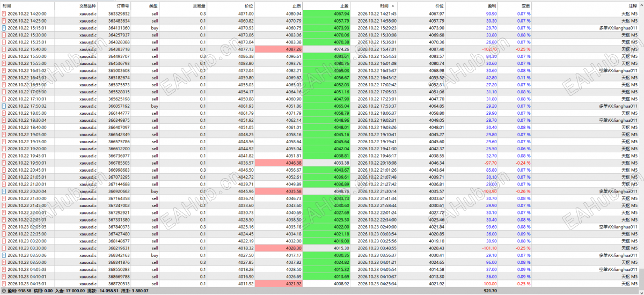The height and width of the screenshot is (295, 644).
Task: Select the loss value -97.70
Action: point(490,163)
